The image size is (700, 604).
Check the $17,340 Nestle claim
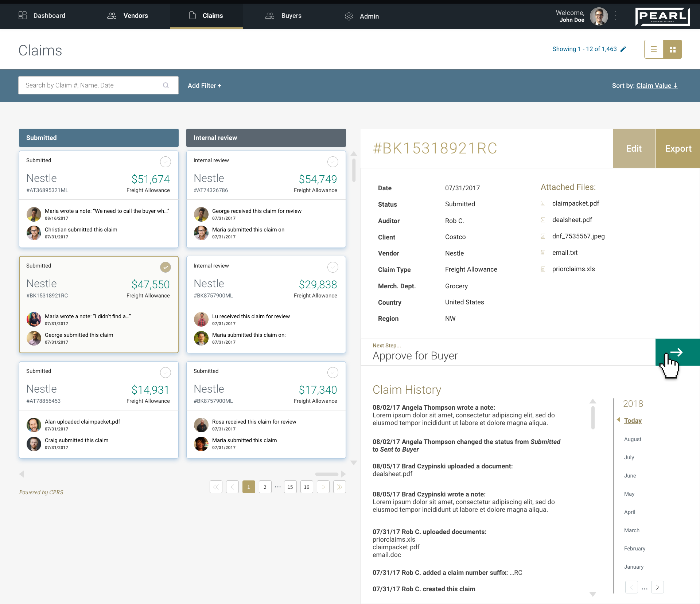tap(333, 373)
